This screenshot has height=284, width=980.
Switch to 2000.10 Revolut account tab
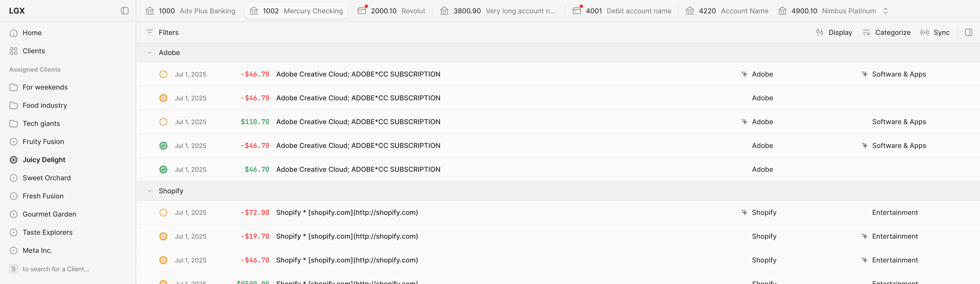(392, 11)
